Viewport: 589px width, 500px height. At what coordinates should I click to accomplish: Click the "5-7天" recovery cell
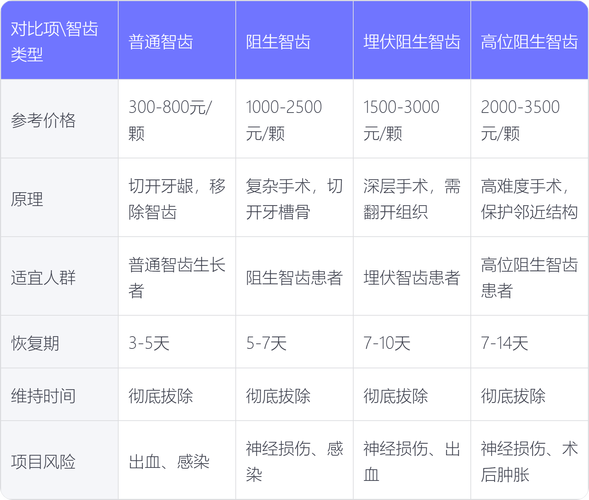click(294, 342)
